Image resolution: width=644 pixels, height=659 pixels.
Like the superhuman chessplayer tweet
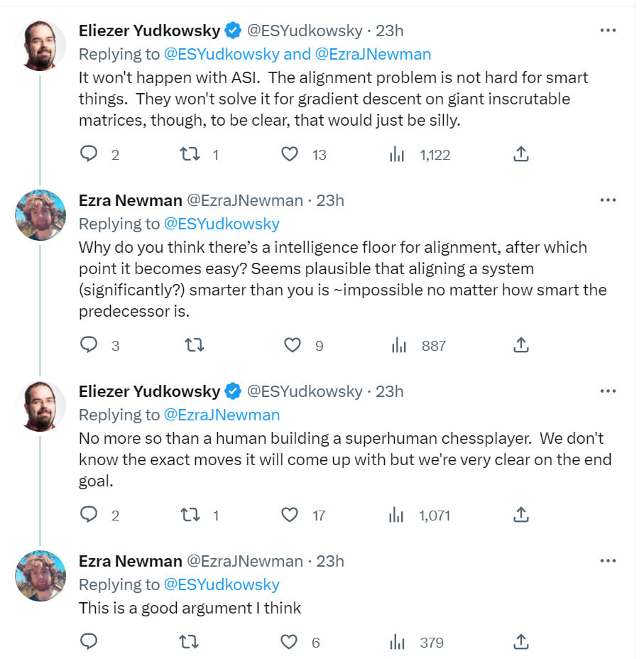coord(290,515)
